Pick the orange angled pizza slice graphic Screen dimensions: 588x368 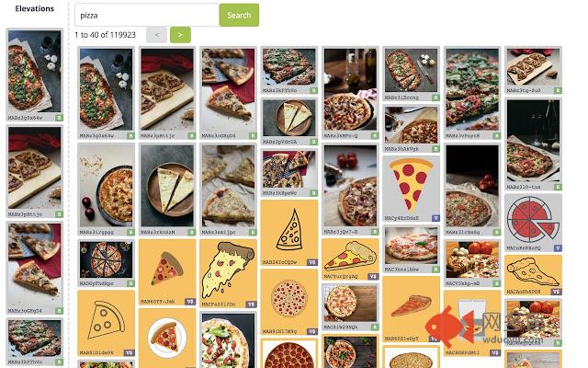point(411,309)
